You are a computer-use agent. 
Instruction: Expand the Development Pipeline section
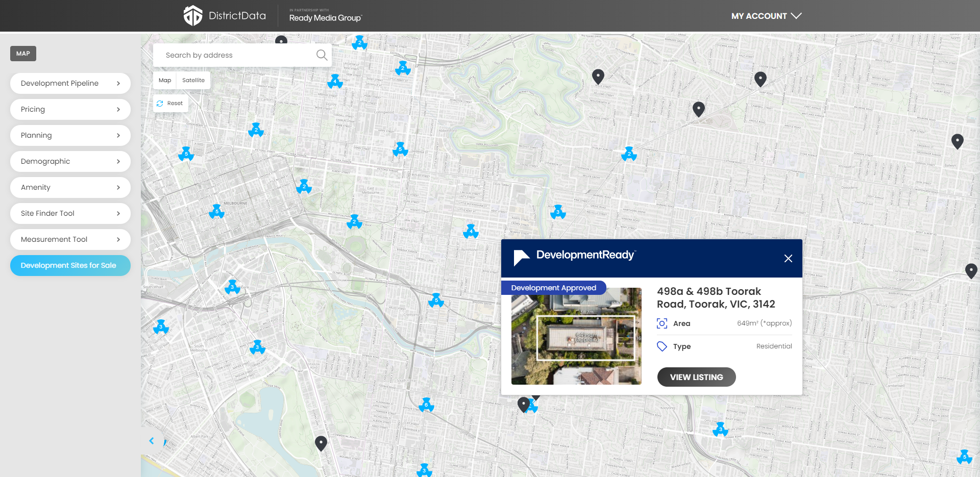70,83
